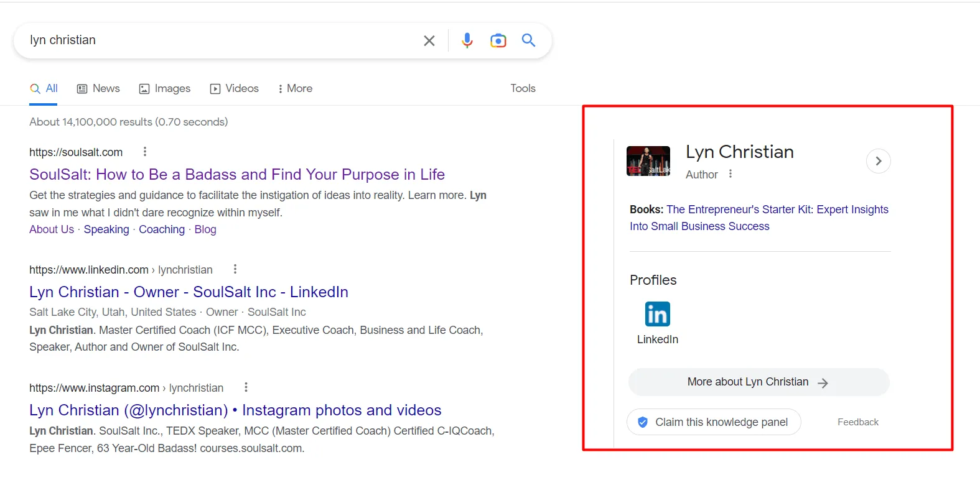Screen dimensions: 980x480
Task: Open The Entrepreneur's Starter Kit book link
Action: click(759, 218)
